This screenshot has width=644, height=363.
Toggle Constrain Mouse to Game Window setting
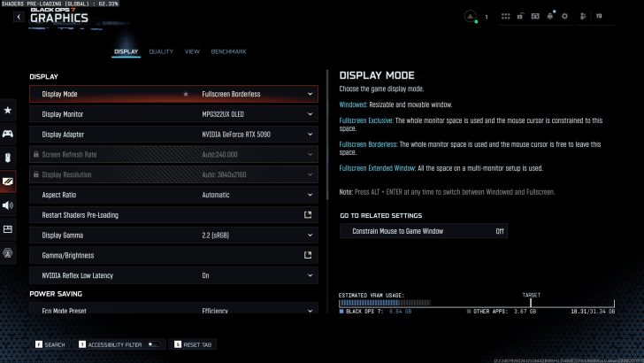pos(424,231)
